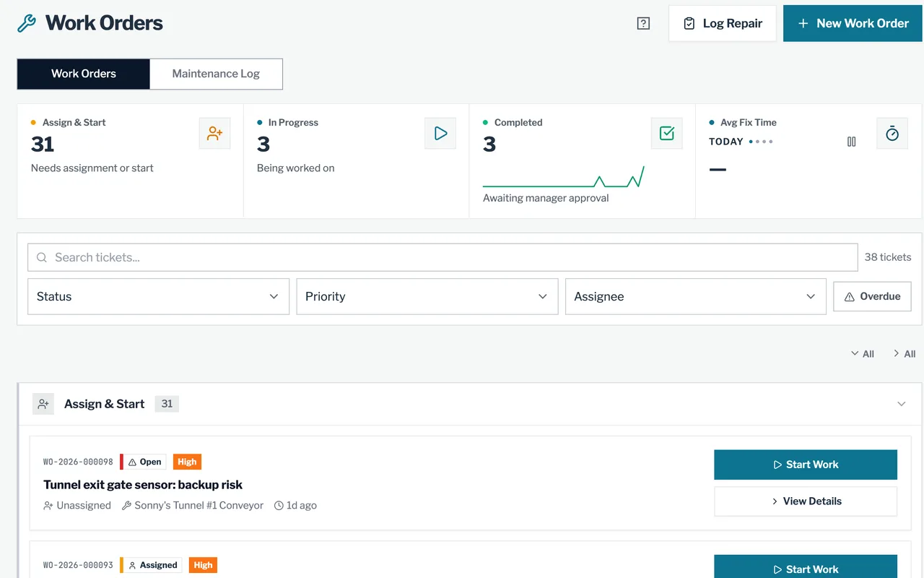Click the Log Repair button

tap(723, 23)
